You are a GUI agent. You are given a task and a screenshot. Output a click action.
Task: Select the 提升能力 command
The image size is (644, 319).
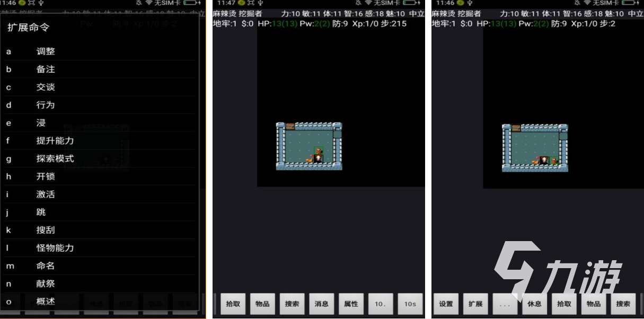(101, 141)
